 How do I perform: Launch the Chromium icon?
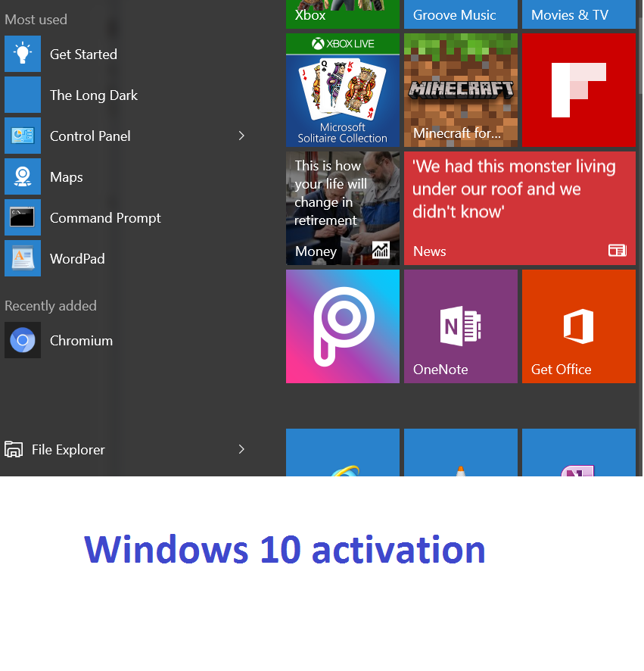(x=23, y=340)
